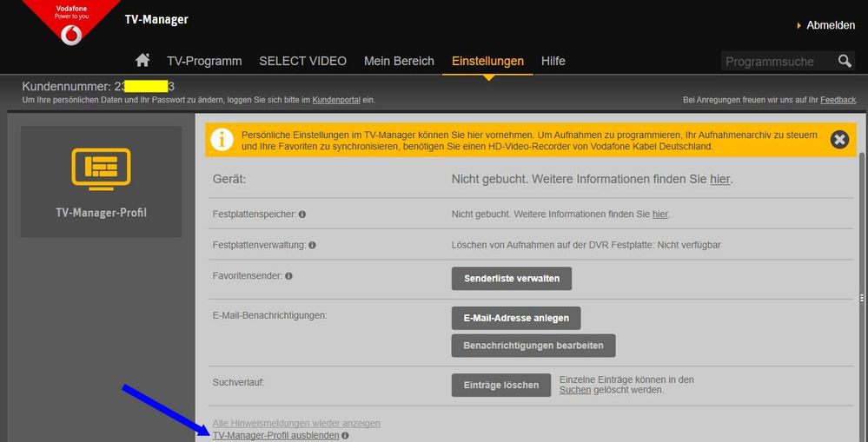Click the TV-Manager title text
Viewport: 868px width, 442px height.
tap(156, 20)
